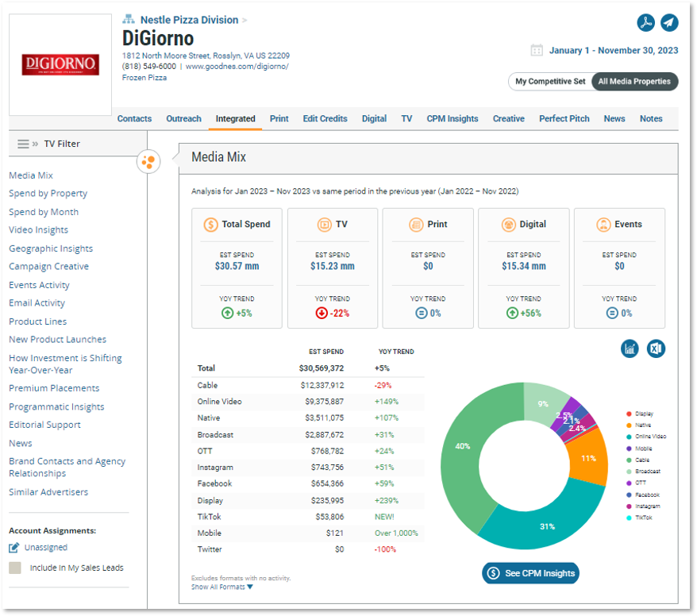Click the Total Spend dollar icon
This screenshot has height=616, width=697.
tap(210, 225)
